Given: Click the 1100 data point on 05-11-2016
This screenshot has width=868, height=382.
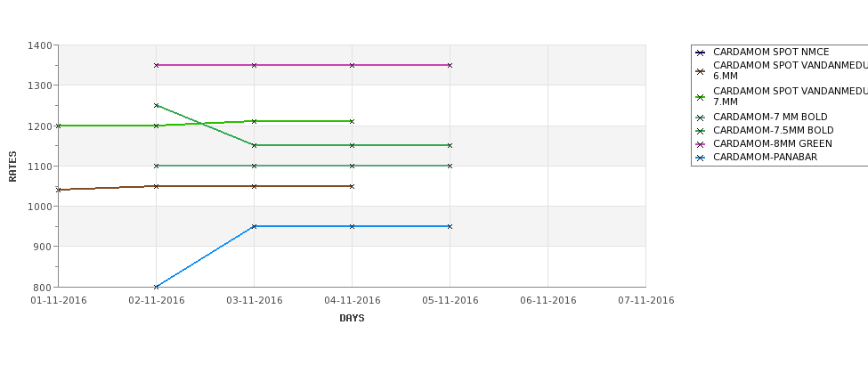Looking at the screenshot, I should [x=450, y=167].
